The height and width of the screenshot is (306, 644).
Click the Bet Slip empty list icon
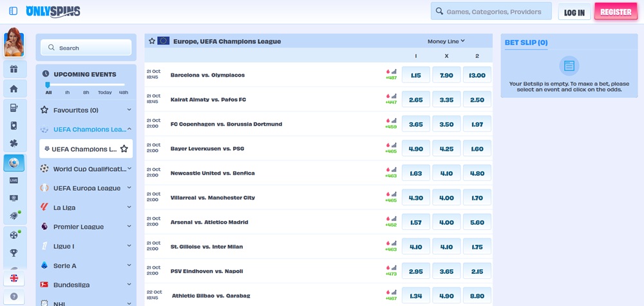coord(569,66)
